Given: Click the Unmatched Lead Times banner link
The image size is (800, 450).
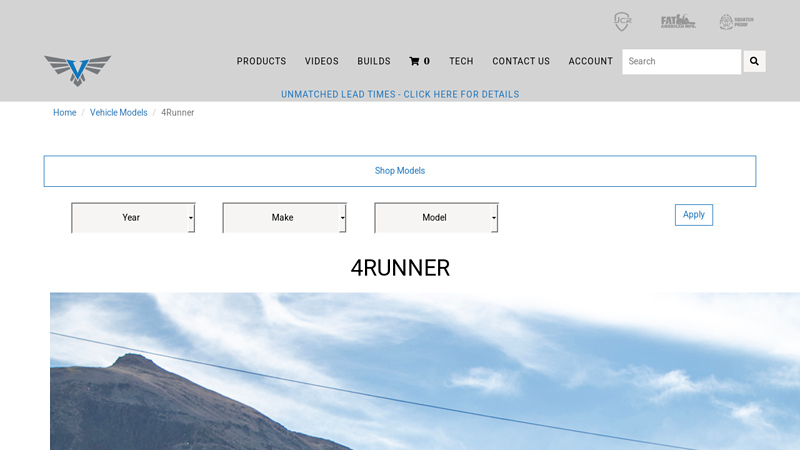Looking at the screenshot, I should tap(400, 94).
